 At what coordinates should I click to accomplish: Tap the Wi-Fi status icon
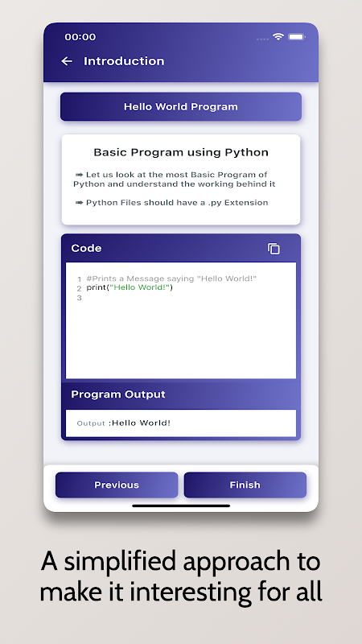pyautogui.click(x=278, y=36)
